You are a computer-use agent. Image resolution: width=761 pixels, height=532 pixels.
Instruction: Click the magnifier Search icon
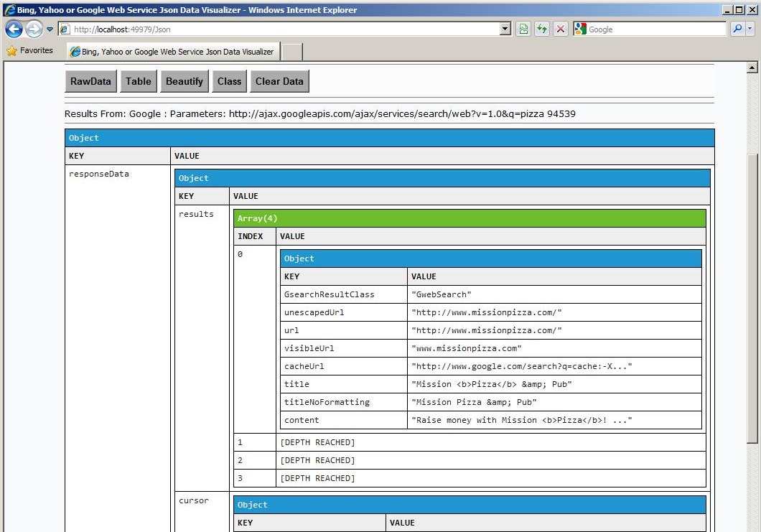pyautogui.click(x=737, y=29)
